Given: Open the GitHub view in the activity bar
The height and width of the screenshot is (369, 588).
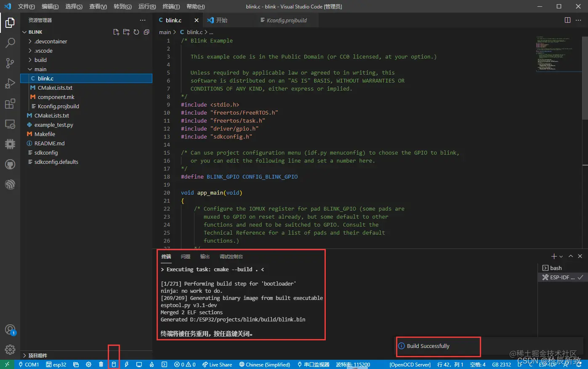Looking at the screenshot, I should 10,164.
